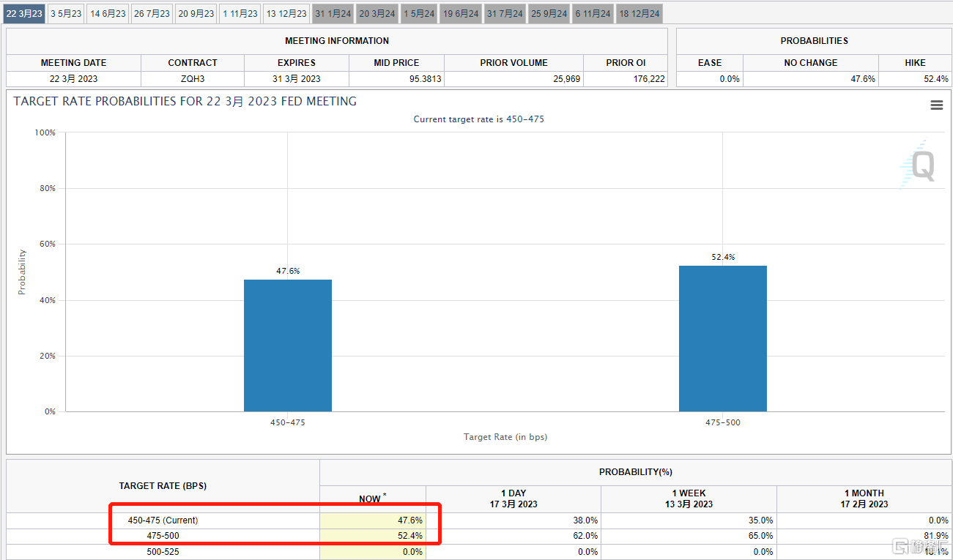Click the 450-475 probability bar

pyautogui.click(x=287, y=345)
